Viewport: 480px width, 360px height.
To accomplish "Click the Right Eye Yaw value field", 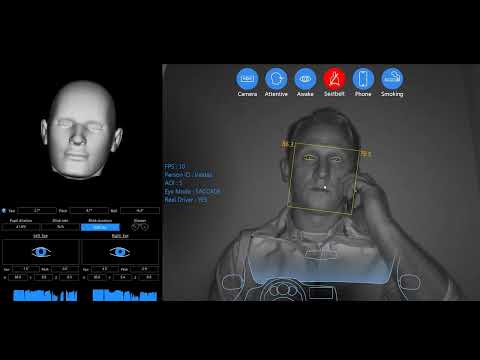I will click(105, 269).
